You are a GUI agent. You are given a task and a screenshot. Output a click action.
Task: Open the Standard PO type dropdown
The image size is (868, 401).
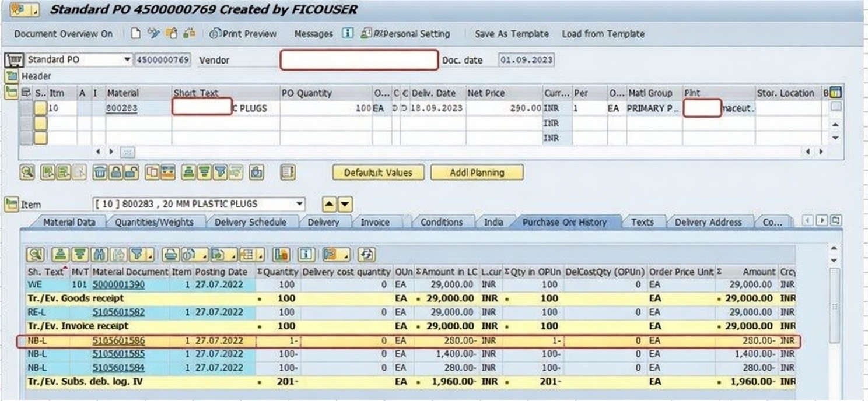pyautogui.click(x=127, y=60)
